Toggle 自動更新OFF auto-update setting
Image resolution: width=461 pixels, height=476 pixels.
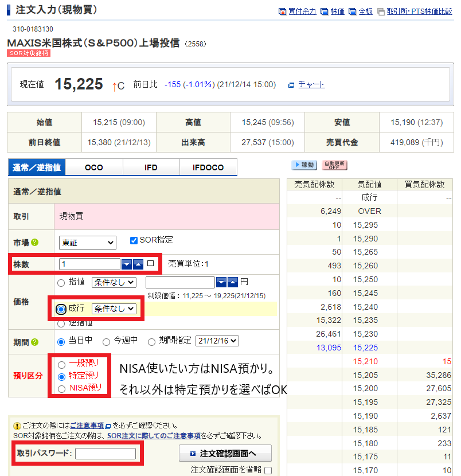click(334, 165)
